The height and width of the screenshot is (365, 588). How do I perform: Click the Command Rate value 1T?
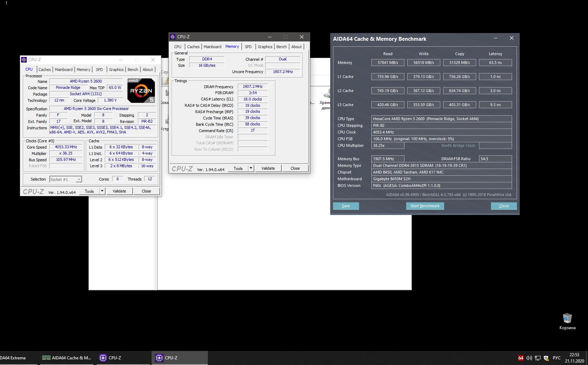coord(253,130)
